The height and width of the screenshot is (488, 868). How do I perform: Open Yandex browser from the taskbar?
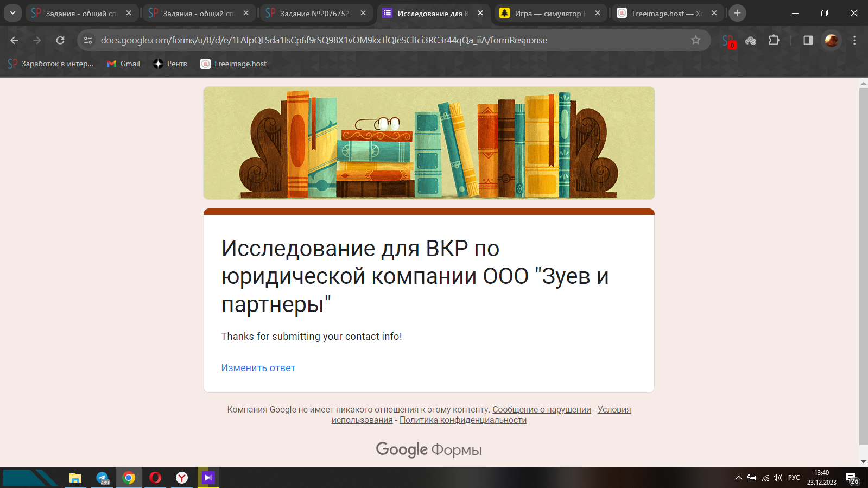click(182, 478)
